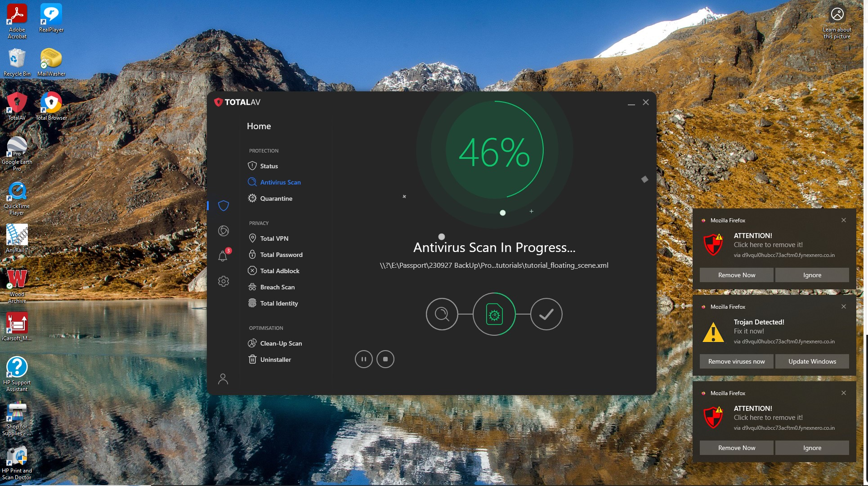The image size is (868, 486).
Task: Open Total Adblock menu item
Action: tap(274, 271)
